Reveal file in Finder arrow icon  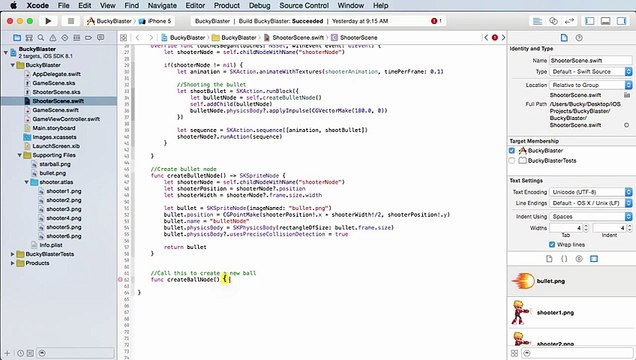[627, 125]
